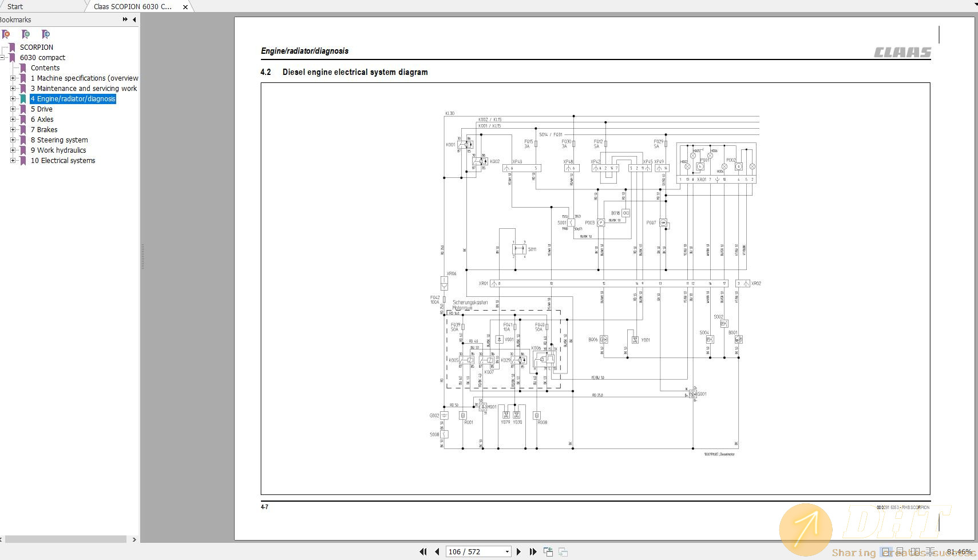This screenshot has height=560, width=978.
Task: Expand the 9 Work hydraulics node
Action: pyautogui.click(x=13, y=150)
